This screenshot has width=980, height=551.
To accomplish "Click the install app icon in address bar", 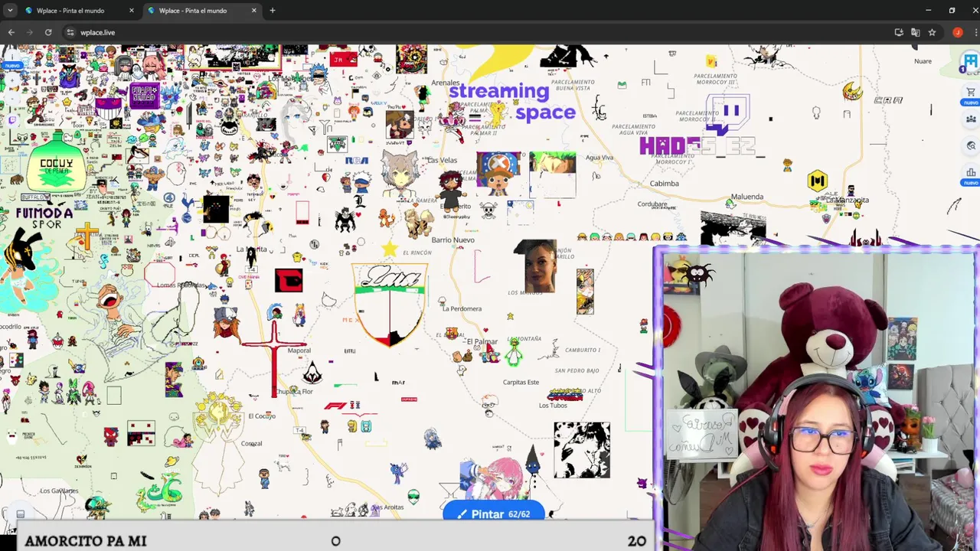I will pyautogui.click(x=899, y=32).
